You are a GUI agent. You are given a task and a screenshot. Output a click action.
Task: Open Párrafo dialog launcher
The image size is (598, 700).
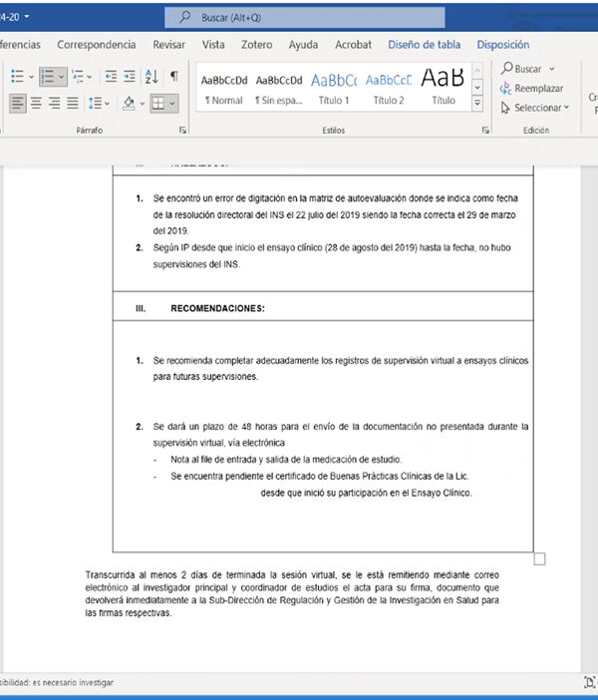coord(183,130)
